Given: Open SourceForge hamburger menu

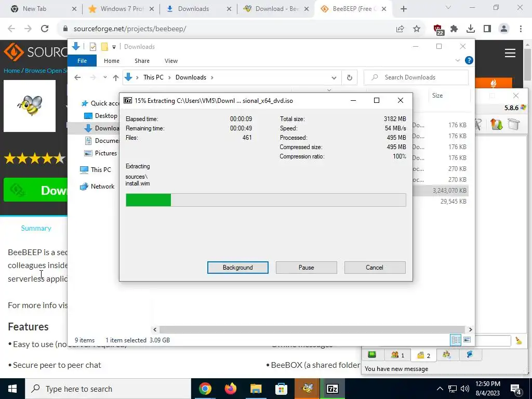Looking at the screenshot, I should coord(510,53).
